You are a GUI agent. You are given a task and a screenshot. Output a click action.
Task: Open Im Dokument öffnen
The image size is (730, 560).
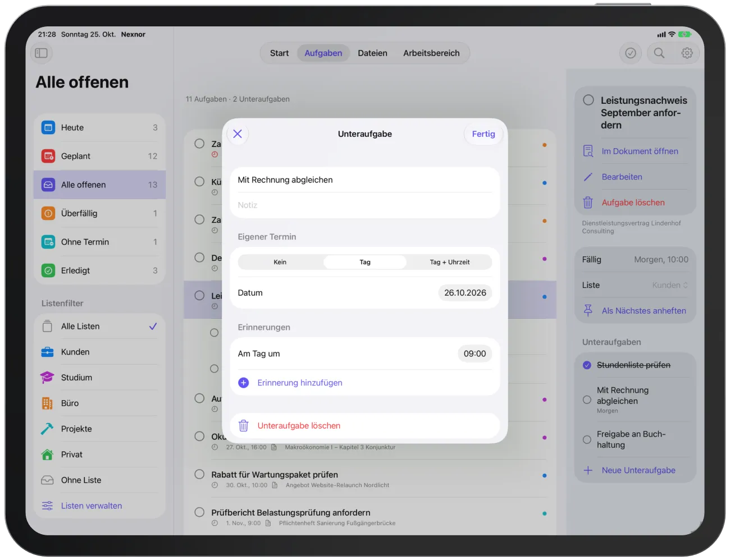pyautogui.click(x=640, y=151)
